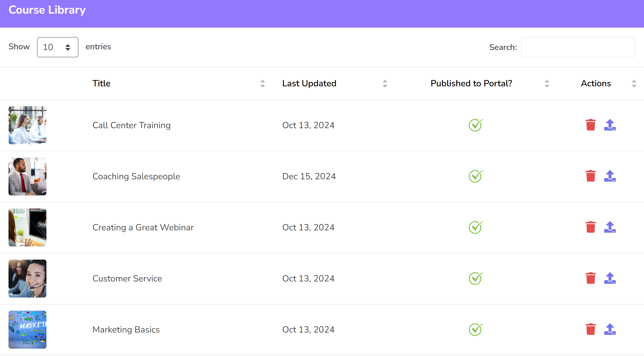Delete the Marketing Basics course
644x356 pixels.
pos(590,330)
